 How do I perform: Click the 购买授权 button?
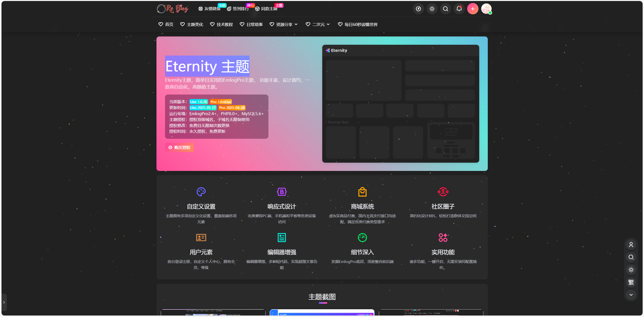tap(179, 147)
